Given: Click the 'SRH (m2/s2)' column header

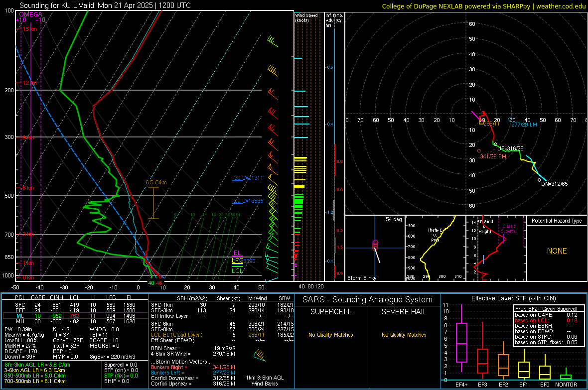Looking at the screenshot, I should pos(192,298).
